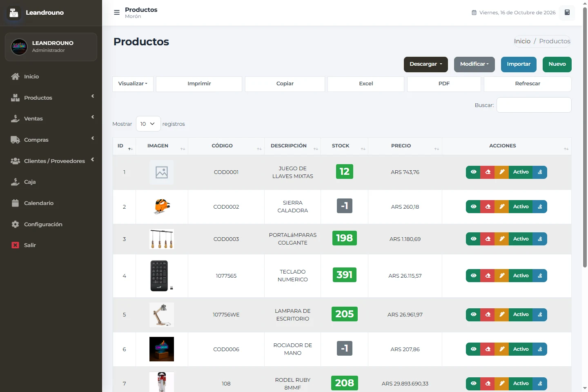Toggle Activo for PORTALÁMPARAS COLGANTE
This screenshot has width=588, height=392.
[521, 239]
